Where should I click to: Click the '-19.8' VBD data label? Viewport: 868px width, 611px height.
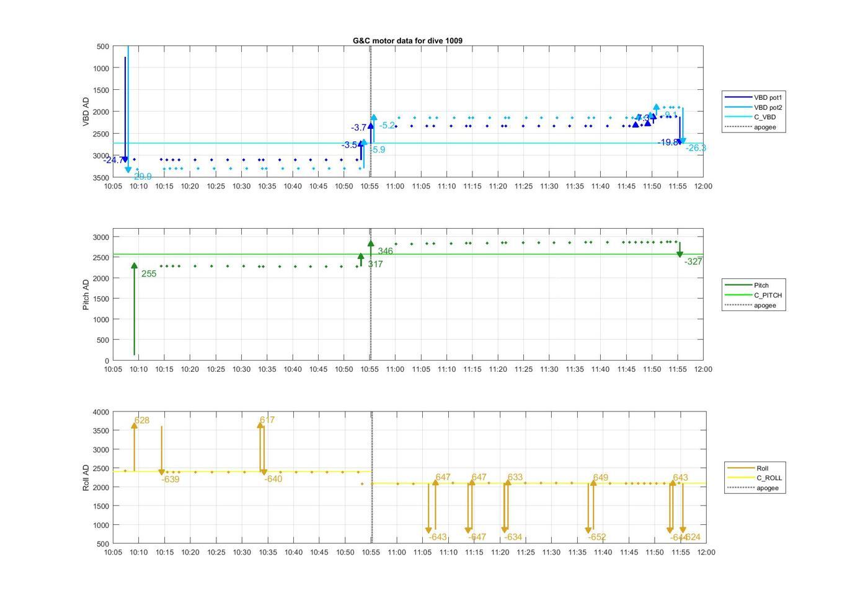tap(668, 143)
